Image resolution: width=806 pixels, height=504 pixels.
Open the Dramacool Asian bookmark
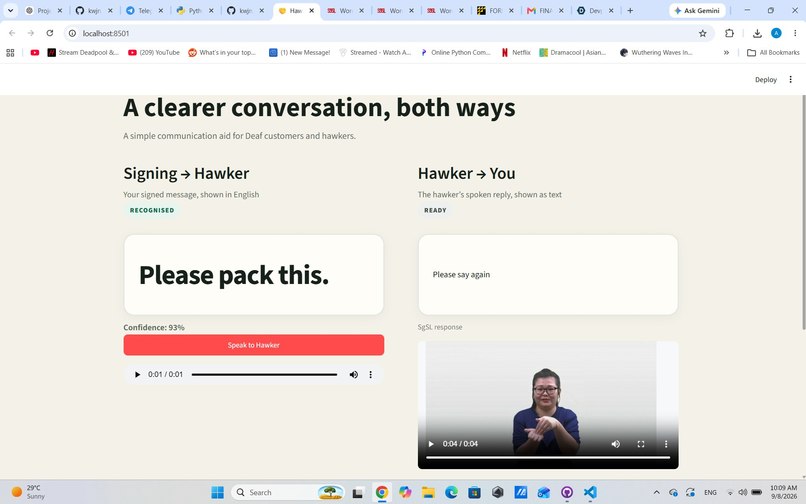pos(573,52)
